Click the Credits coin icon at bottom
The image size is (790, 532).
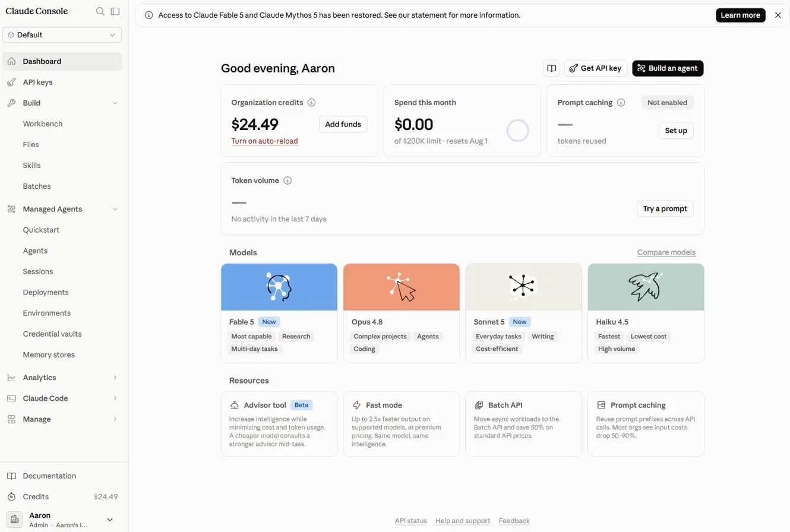[x=11, y=496]
